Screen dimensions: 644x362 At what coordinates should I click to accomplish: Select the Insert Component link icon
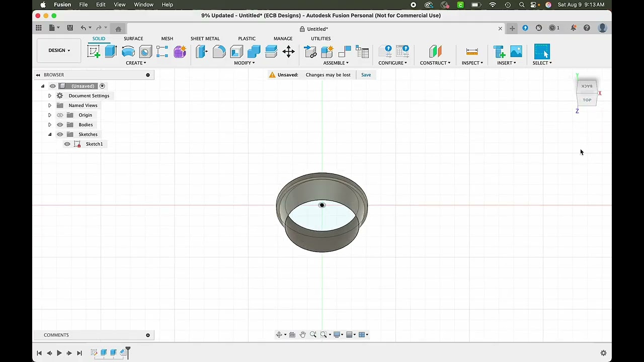pos(310,51)
